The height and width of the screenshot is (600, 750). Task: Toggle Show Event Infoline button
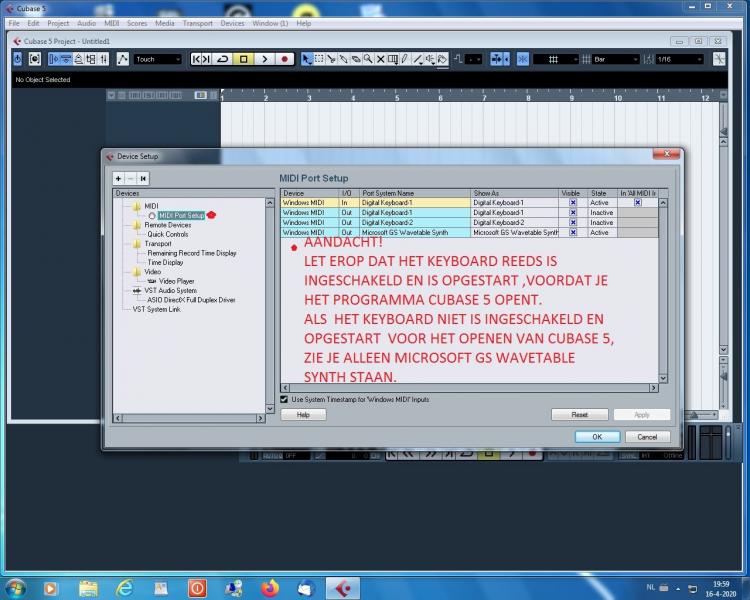tap(66, 59)
